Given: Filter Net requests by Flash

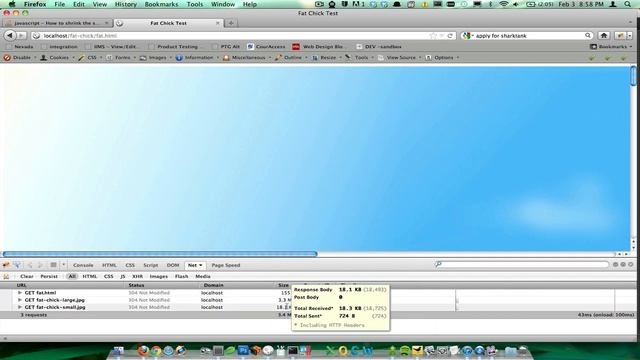Looking at the screenshot, I should point(182,276).
